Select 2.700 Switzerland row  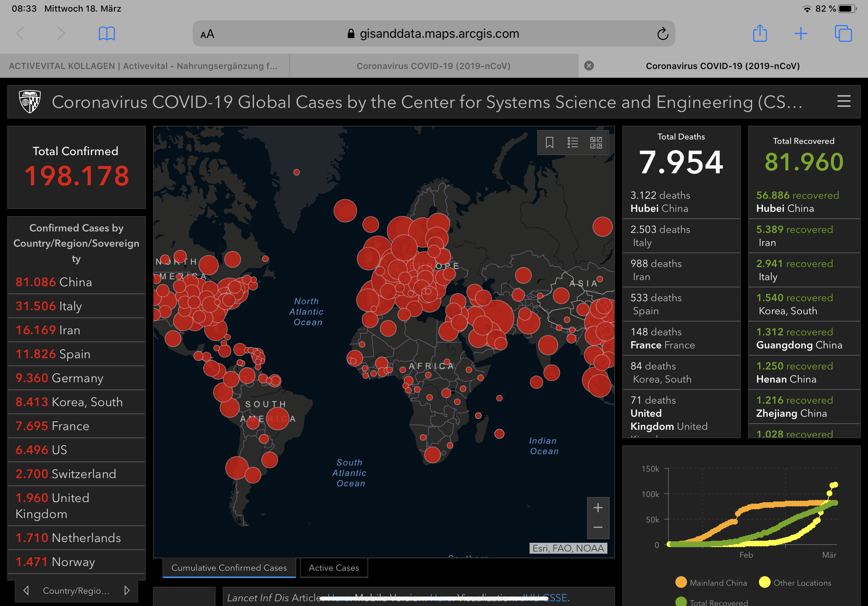click(x=76, y=474)
